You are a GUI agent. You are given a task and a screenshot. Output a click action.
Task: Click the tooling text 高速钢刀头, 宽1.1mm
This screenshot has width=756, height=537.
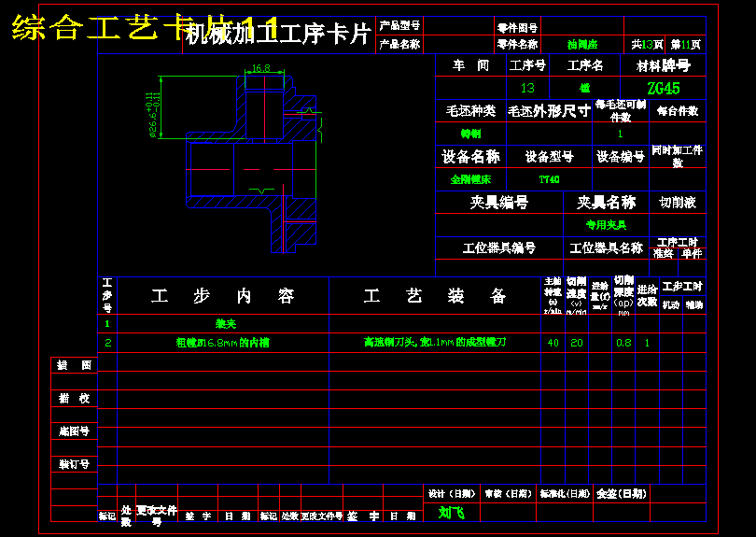point(435,342)
